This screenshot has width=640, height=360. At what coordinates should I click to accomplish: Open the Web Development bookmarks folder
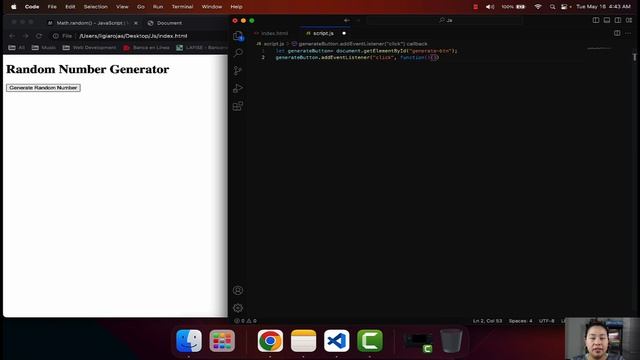(x=89, y=48)
